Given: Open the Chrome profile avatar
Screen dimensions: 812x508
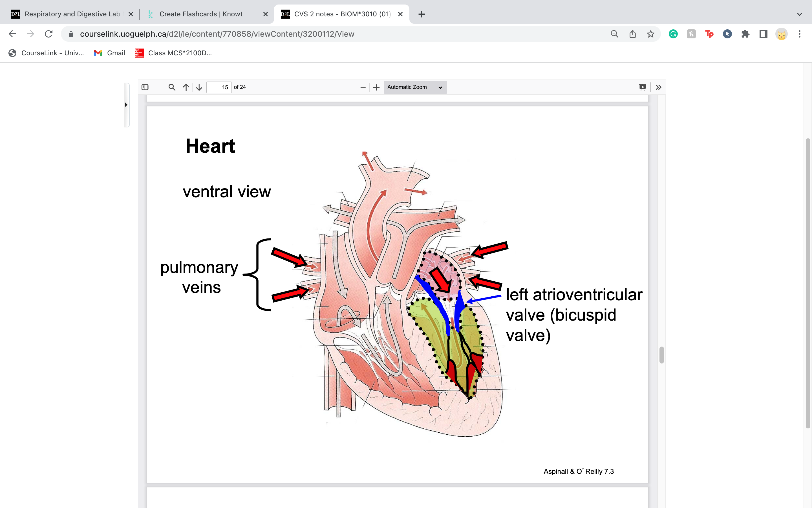Looking at the screenshot, I should coord(782,34).
